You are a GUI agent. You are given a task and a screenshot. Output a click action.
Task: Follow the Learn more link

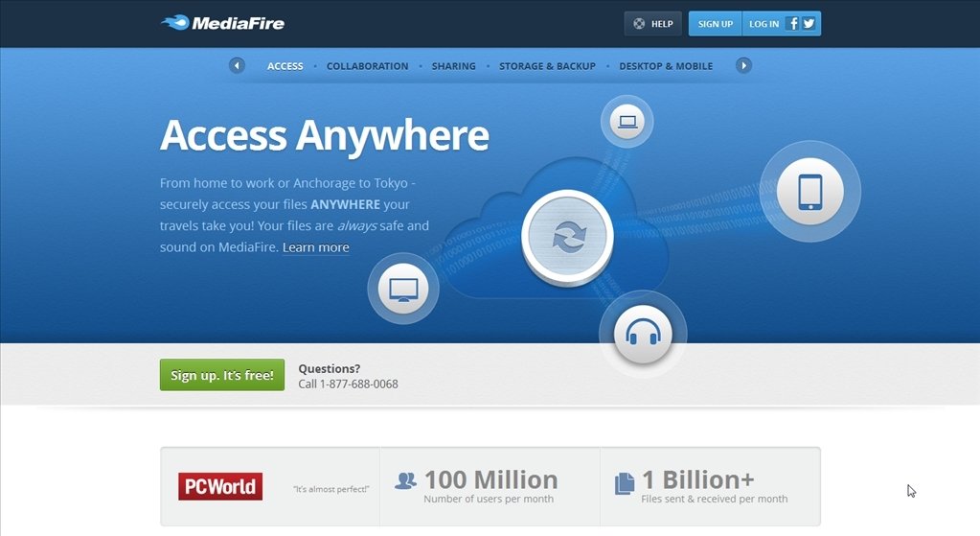click(315, 247)
